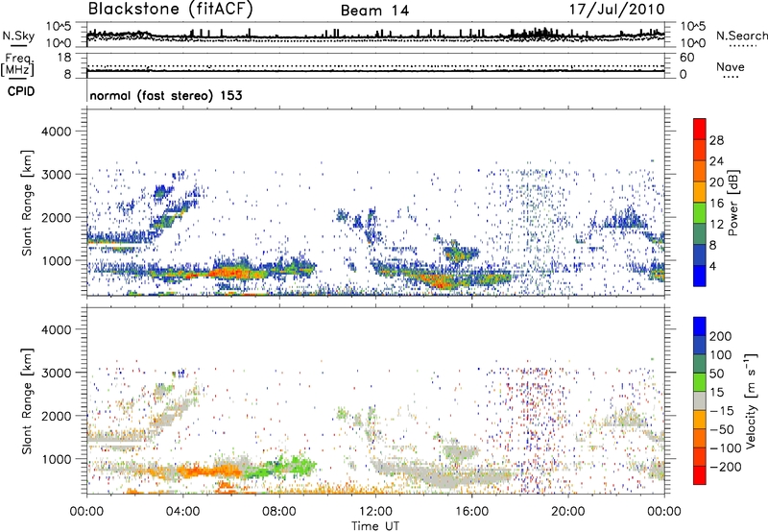The height and width of the screenshot is (532, 768).
Task: Click the power panel 'Slant Range [km]' label
Action: (27, 203)
